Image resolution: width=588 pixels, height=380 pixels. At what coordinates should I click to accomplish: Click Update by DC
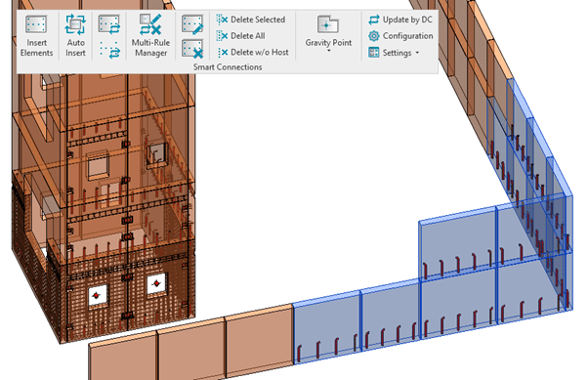tap(400, 20)
